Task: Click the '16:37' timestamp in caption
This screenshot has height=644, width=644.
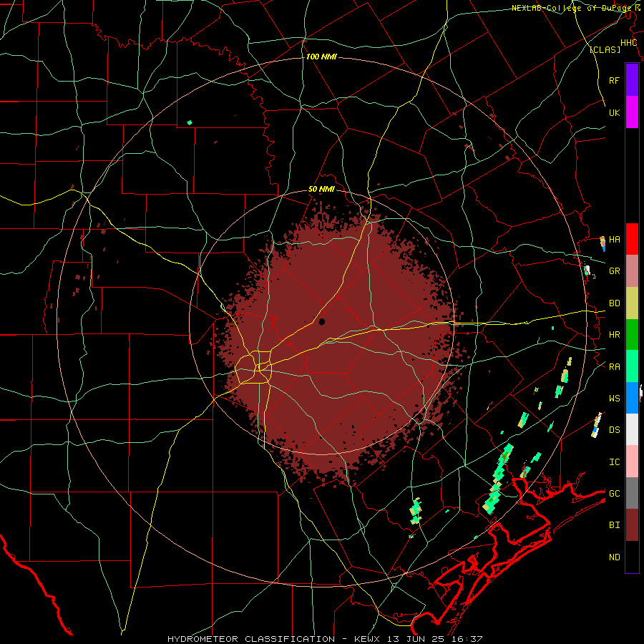Action: pyautogui.click(x=466, y=639)
